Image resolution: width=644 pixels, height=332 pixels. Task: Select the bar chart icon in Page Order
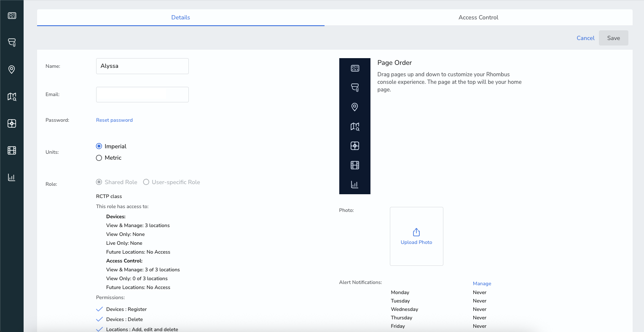[355, 185]
